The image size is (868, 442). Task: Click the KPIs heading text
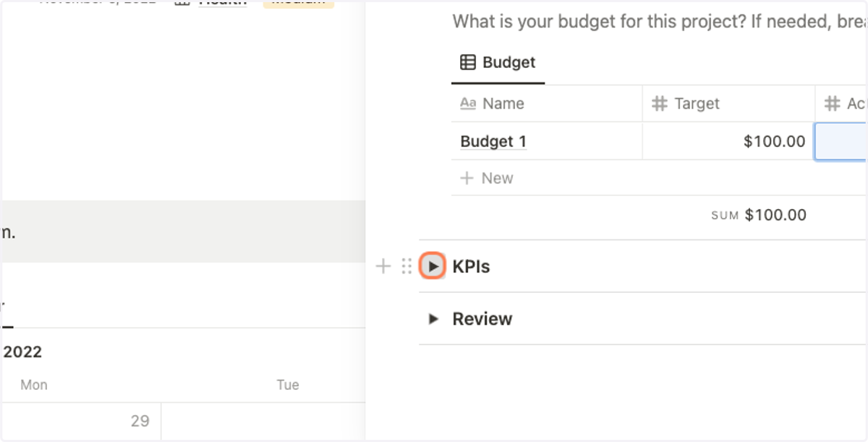(x=471, y=266)
